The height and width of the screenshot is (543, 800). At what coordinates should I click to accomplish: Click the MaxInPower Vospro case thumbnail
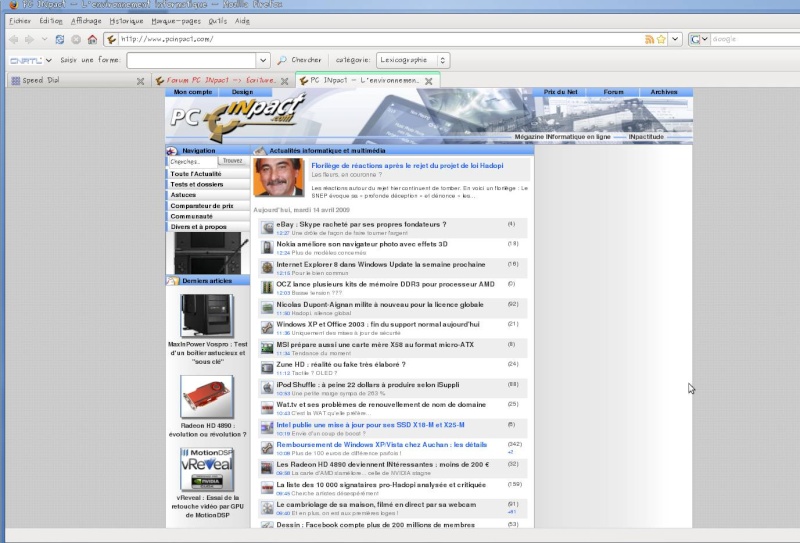tap(207, 315)
